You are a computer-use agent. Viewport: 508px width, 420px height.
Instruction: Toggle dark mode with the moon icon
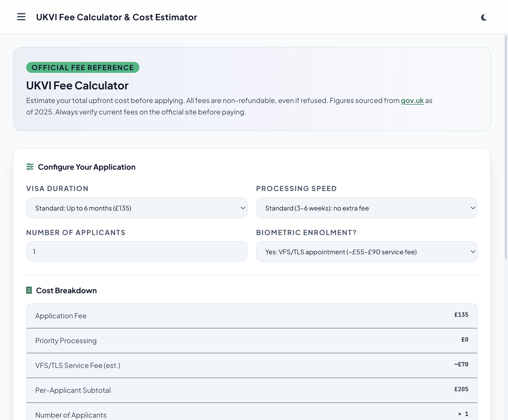pyautogui.click(x=484, y=17)
